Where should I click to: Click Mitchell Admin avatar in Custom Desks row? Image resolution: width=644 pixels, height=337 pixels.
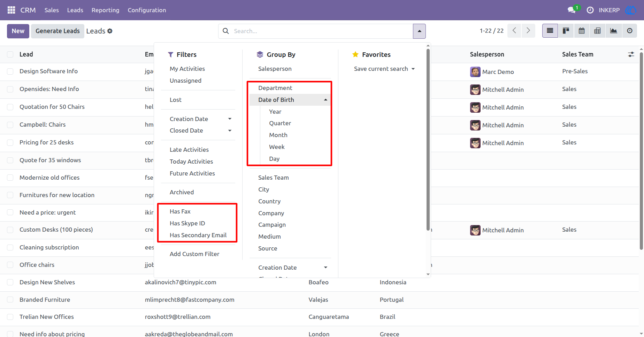pyautogui.click(x=475, y=230)
